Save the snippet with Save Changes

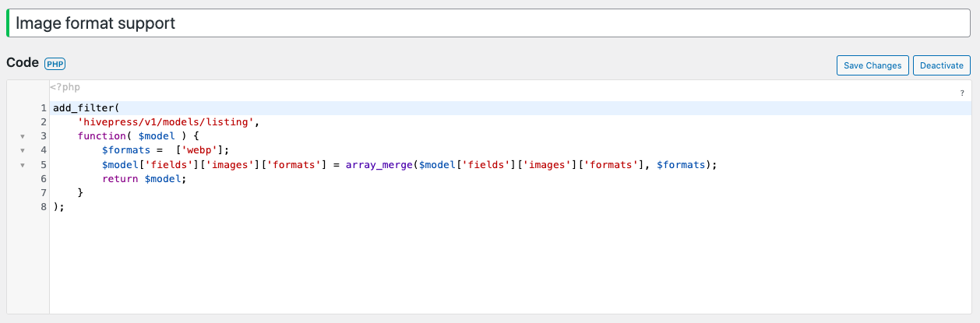(872, 65)
